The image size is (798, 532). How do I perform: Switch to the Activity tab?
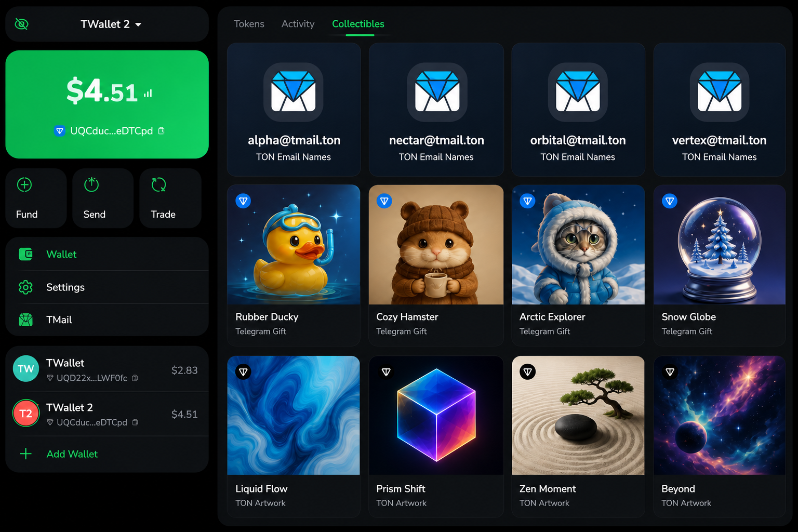[x=298, y=24]
